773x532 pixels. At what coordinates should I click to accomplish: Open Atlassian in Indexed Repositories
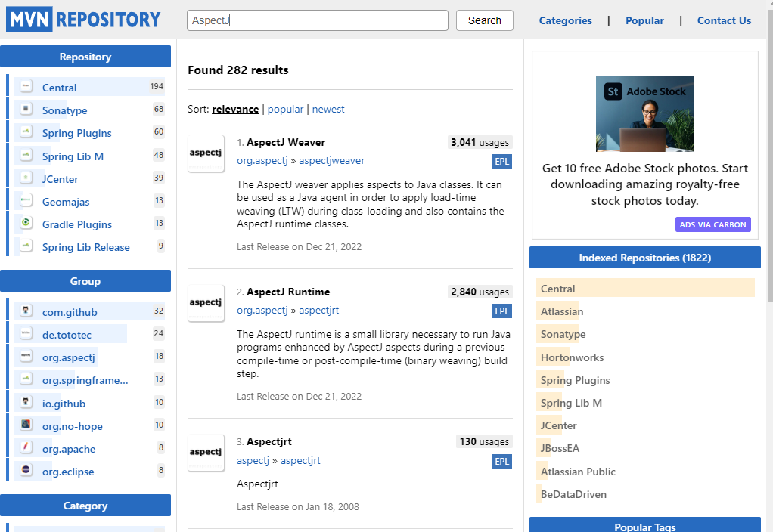[561, 311]
